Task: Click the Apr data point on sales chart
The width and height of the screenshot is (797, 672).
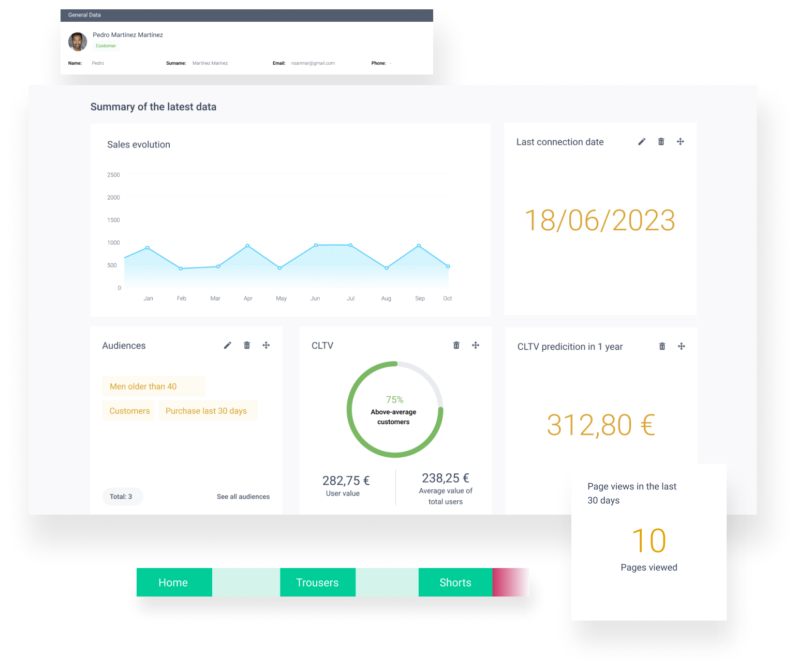Action: (247, 246)
